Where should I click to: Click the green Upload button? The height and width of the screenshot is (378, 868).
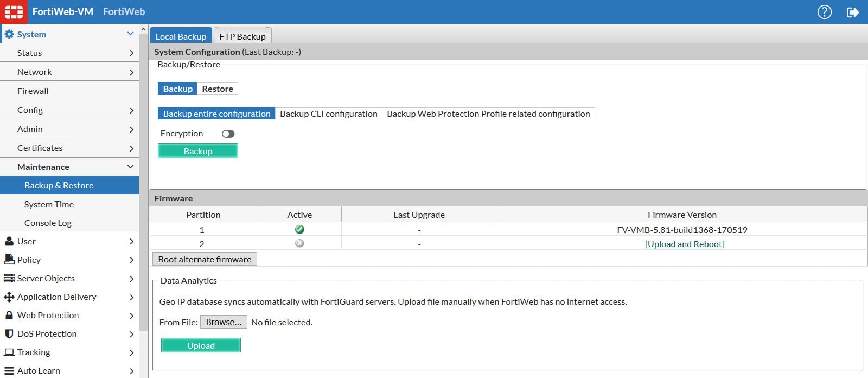pos(201,345)
